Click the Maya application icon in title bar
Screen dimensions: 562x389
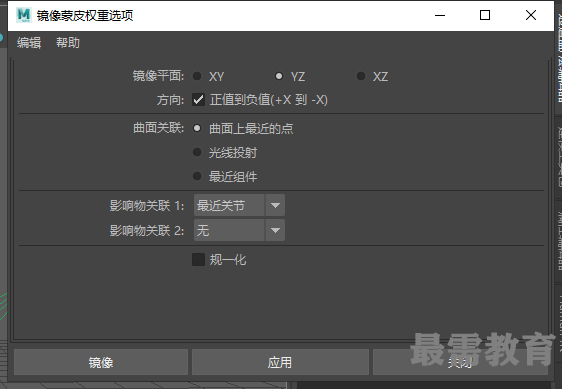pyautogui.click(x=24, y=15)
